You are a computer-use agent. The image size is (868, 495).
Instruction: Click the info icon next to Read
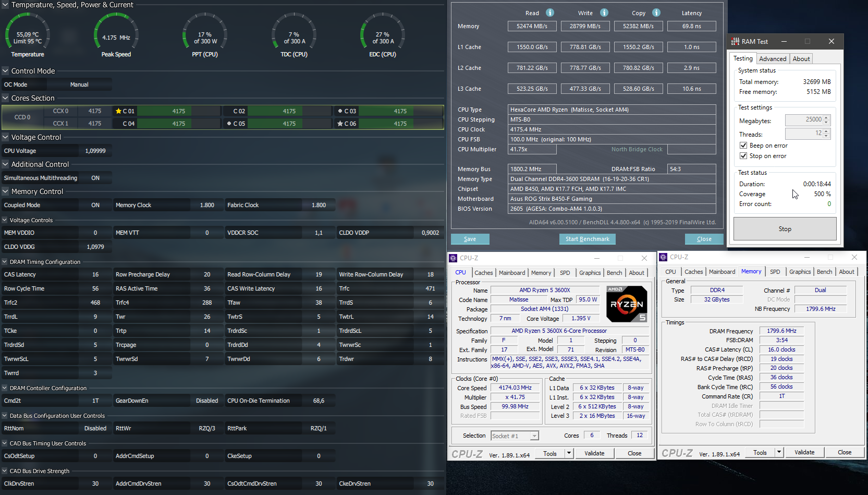coord(550,13)
